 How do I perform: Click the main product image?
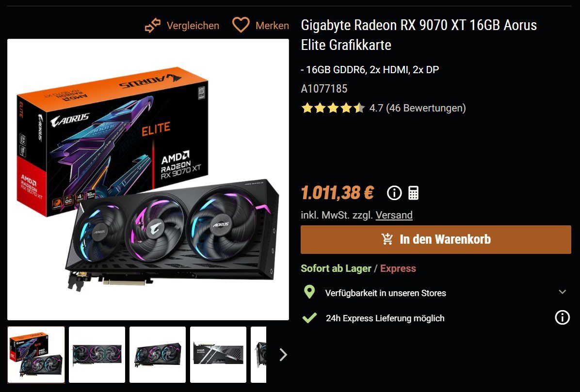148,180
